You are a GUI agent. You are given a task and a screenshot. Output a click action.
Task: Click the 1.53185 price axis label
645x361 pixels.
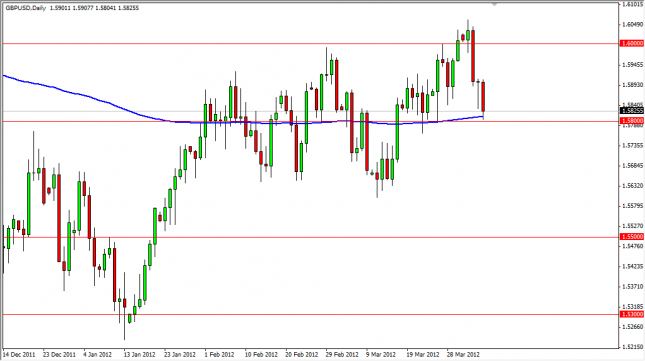[x=633, y=307]
